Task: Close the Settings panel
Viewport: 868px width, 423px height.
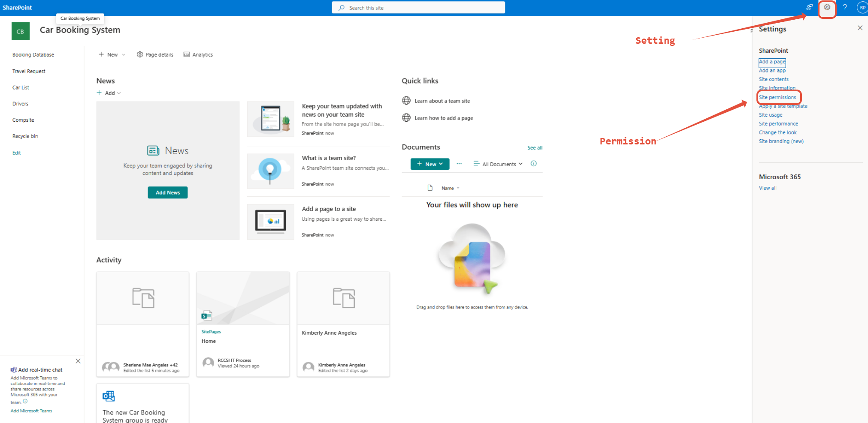Action: (860, 28)
